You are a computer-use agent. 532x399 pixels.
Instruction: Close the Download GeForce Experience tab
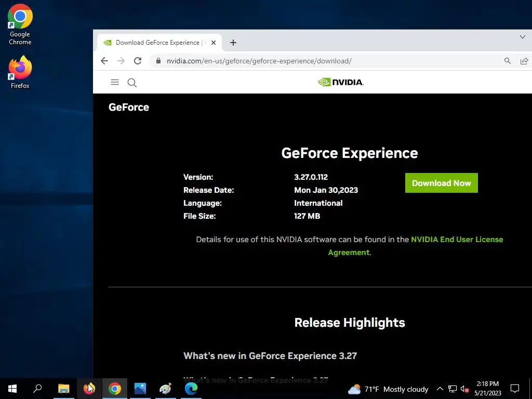214,43
